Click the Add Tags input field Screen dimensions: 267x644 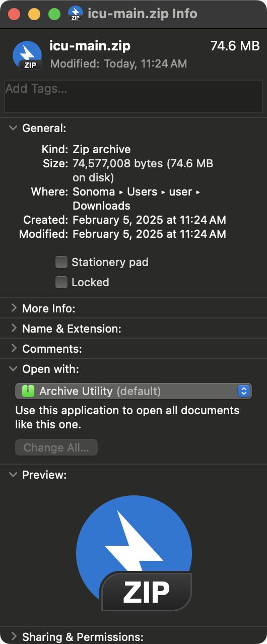(x=133, y=96)
